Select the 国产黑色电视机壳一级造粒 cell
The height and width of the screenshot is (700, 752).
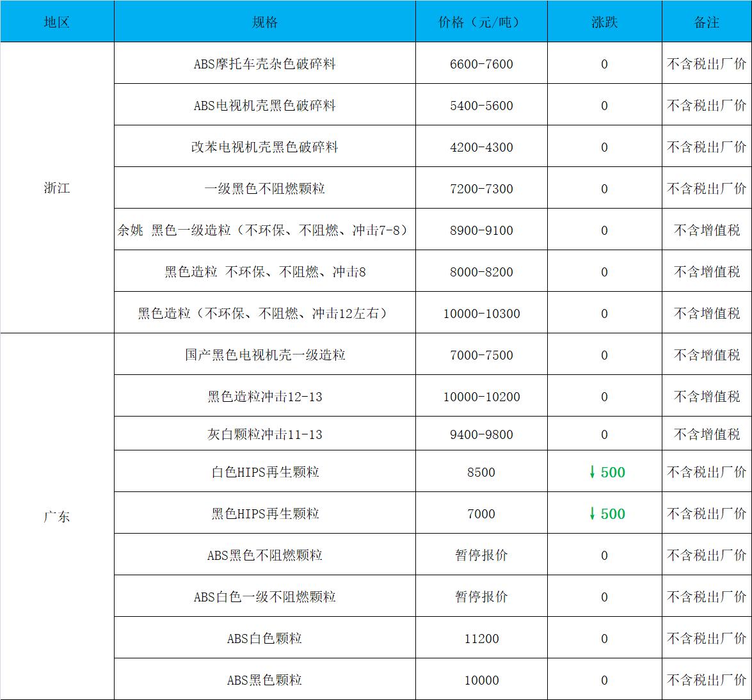click(264, 355)
